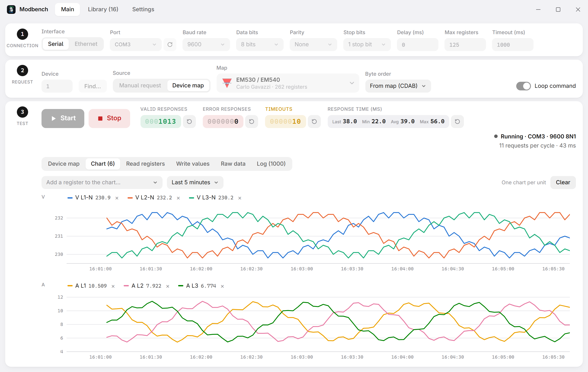Screen dimensions: 588x372
Task: Expand the EM530 / EM540 map selector
Action: click(288, 83)
